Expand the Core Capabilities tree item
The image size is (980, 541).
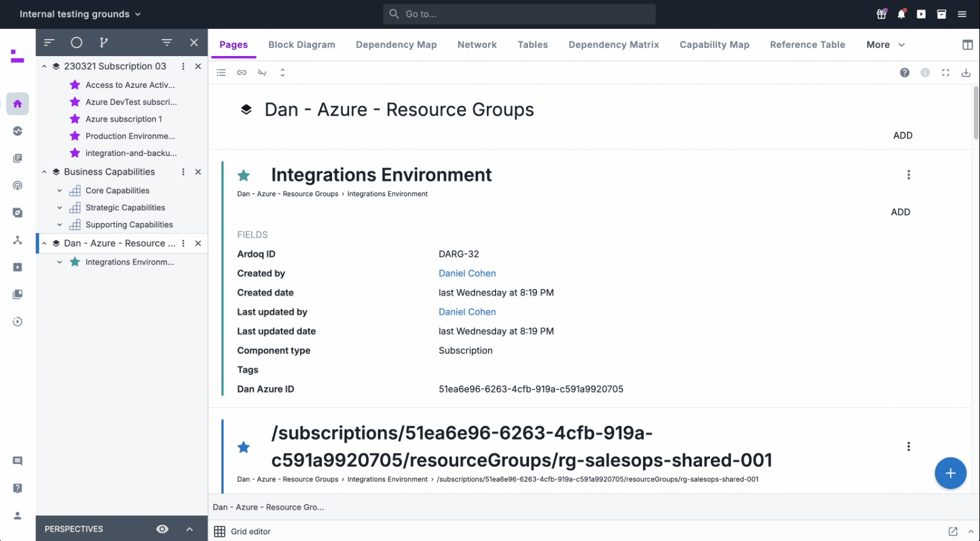coord(60,190)
